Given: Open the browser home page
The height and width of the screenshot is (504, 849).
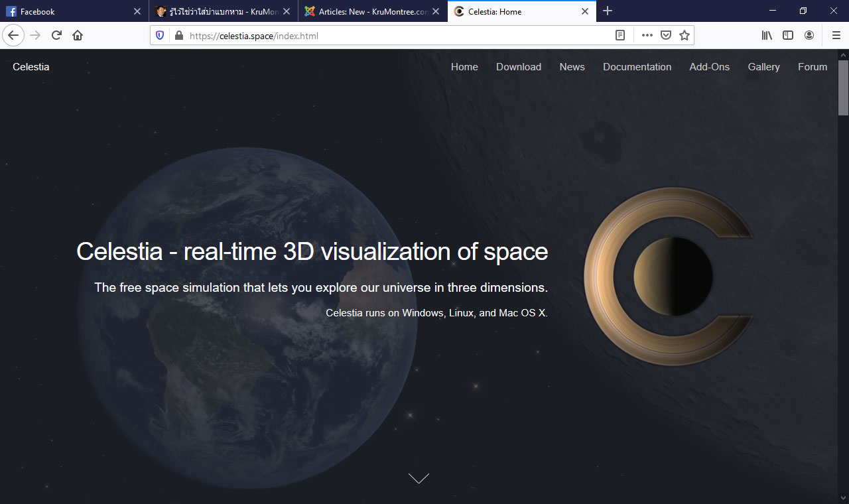Looking at the screenshot, I should pyautogui.click(x=78, y=35).
